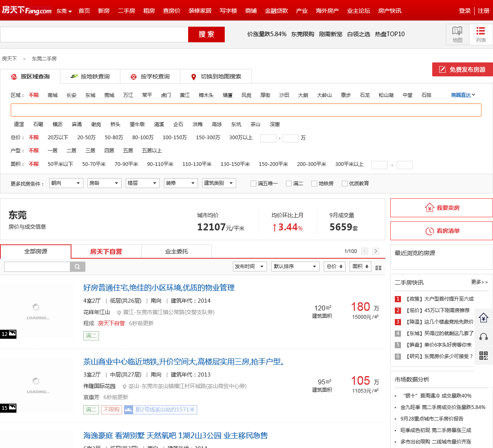Expand the 默认排序 sort dropdown
This screenshot has width=493, height=448.
[x=295, y=267]
